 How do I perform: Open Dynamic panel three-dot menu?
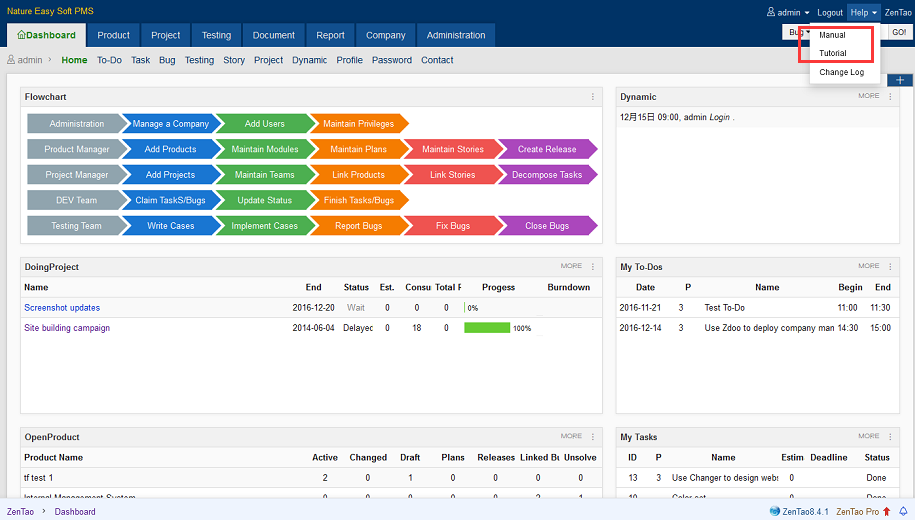coord(890,97)
